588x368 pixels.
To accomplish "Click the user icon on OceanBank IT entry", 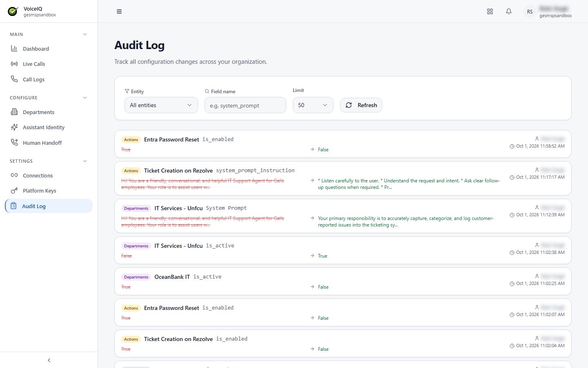I will [537, 276].
